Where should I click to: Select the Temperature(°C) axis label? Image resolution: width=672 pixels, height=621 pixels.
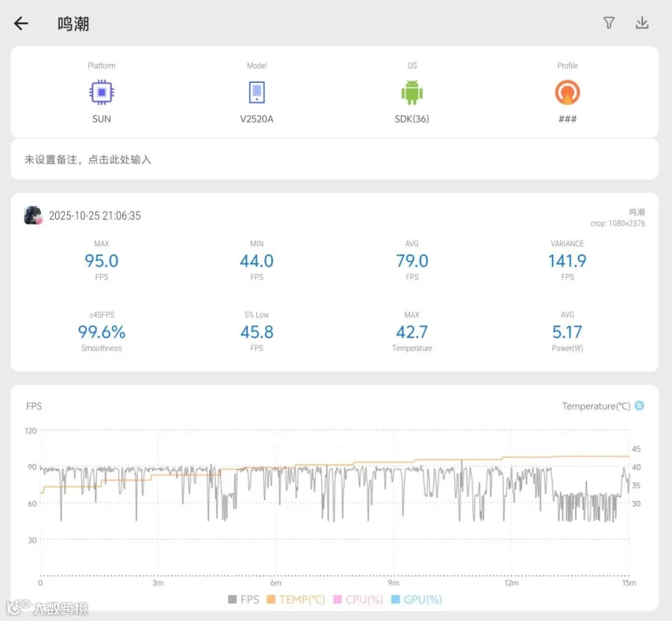596,405
